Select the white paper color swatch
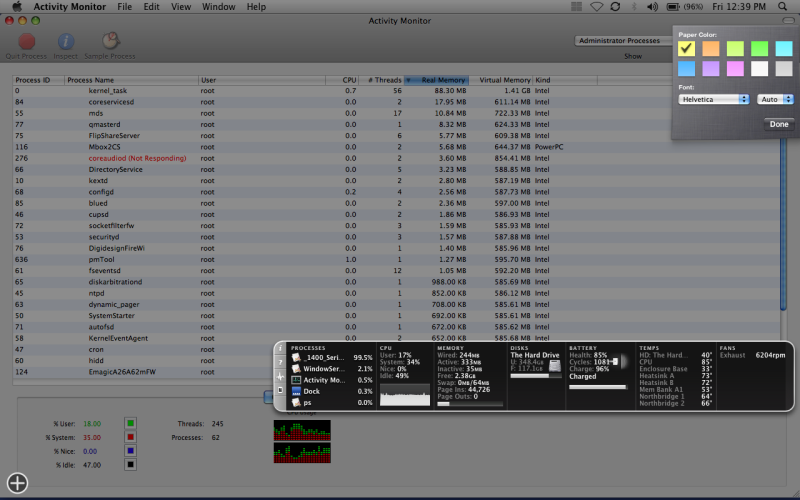The image size is (800, 500). (x=759, y=68)
